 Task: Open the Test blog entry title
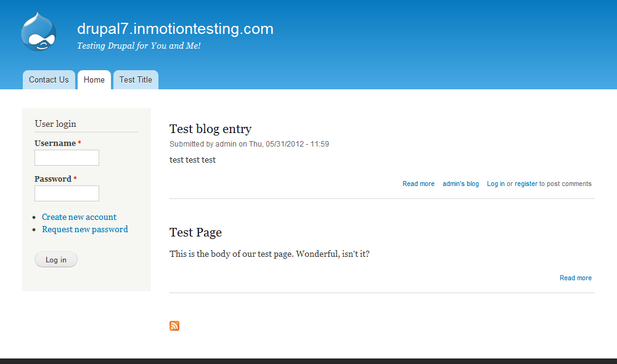(x=210, y=129)
